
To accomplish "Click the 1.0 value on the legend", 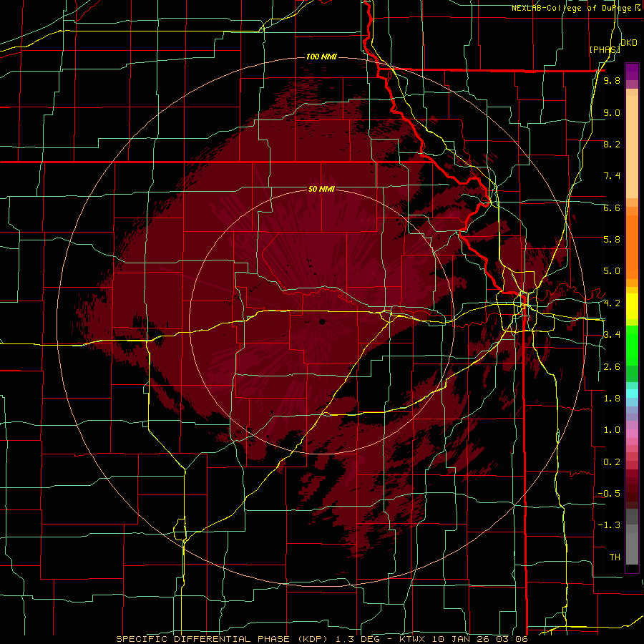I will pyautogui.click(x=612, y=430).
